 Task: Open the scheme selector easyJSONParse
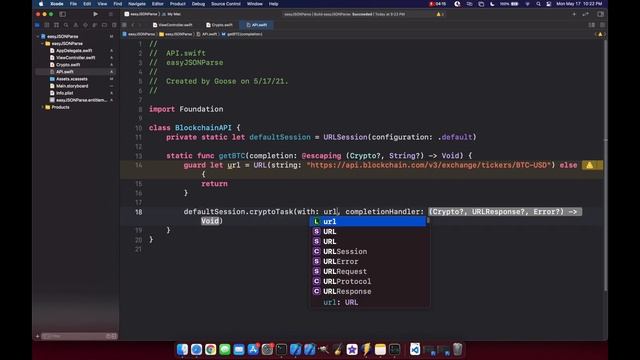pos(141,14)
